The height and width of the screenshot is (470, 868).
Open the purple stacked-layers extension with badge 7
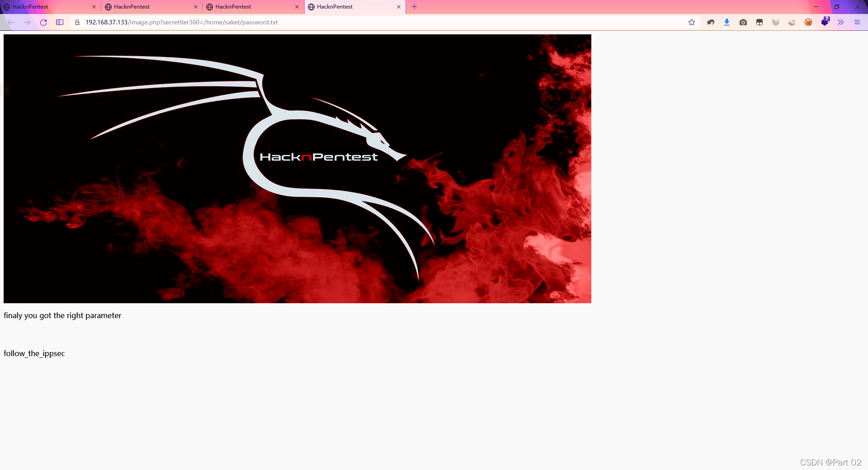point(825,21)
